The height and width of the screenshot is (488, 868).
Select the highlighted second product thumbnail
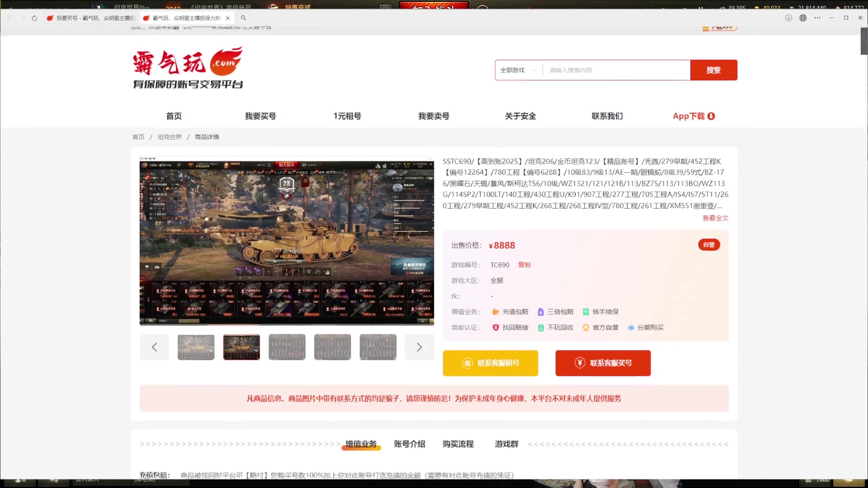241,347
